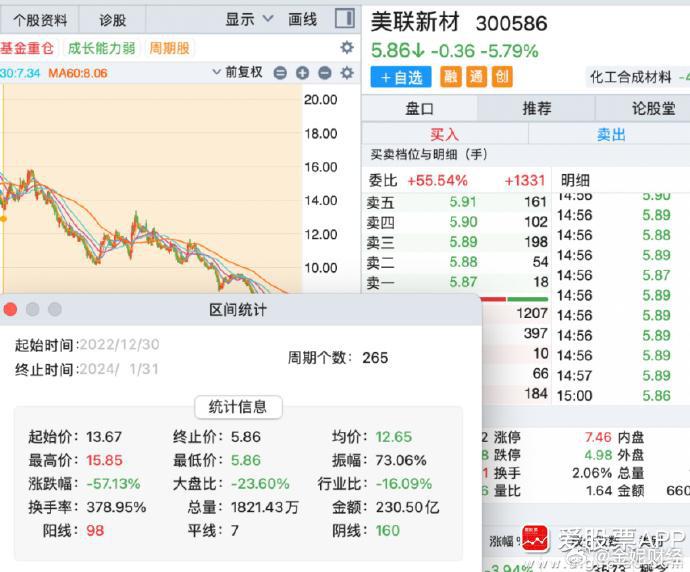Click the 金额 value 230.50亿
Viewport: 690px width, 572px height.
click(x=407, y=507)
